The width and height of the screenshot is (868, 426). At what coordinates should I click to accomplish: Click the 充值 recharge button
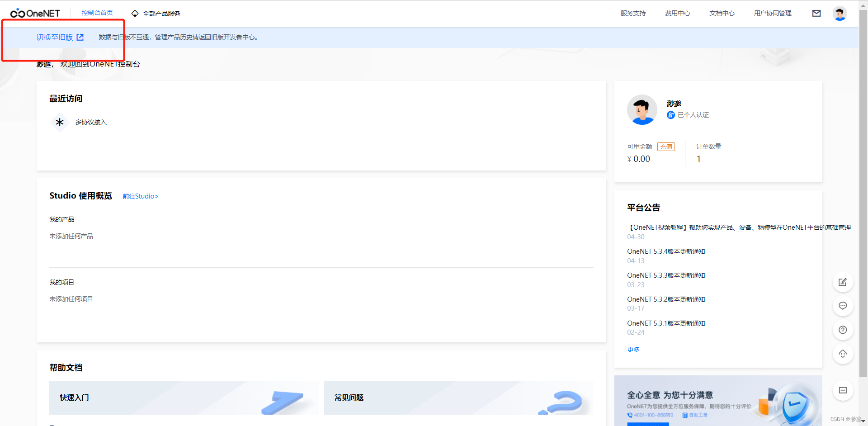666,147
